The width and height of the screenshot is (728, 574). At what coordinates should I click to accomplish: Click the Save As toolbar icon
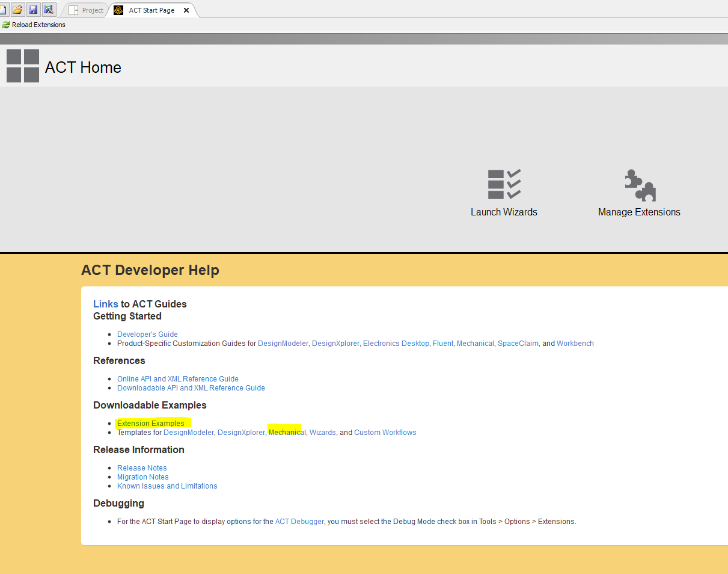pos(49,10)
